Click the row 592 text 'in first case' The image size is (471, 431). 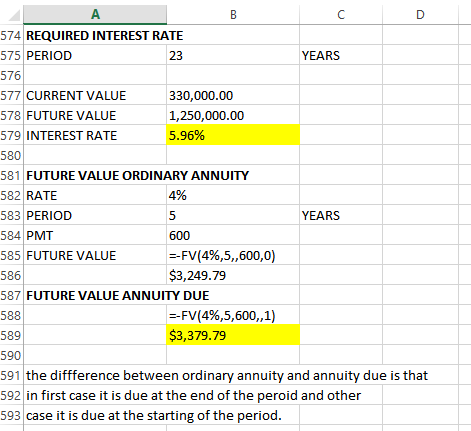193,395
